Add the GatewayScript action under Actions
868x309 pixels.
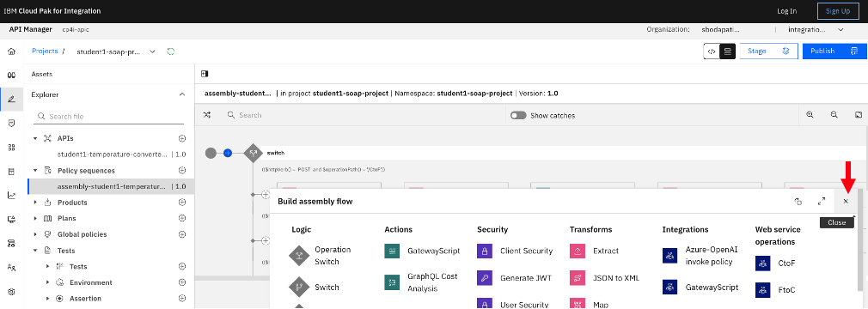point(422,251)
